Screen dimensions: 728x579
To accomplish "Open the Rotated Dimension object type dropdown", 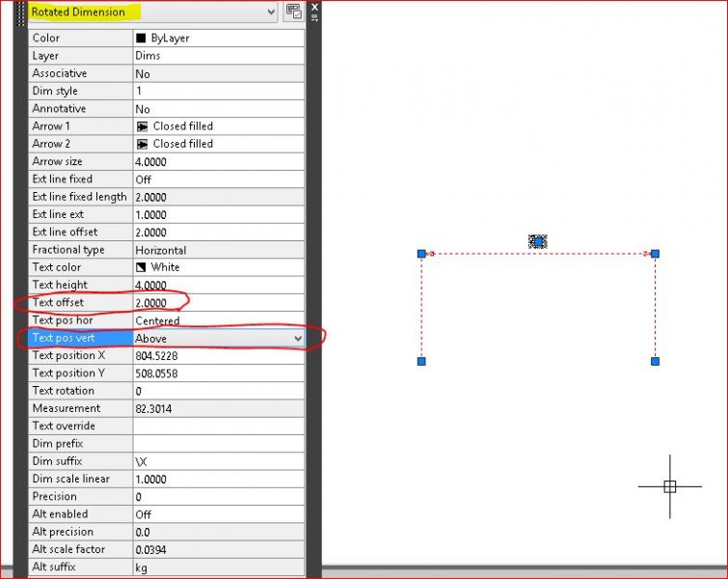I will pos(152,13).
